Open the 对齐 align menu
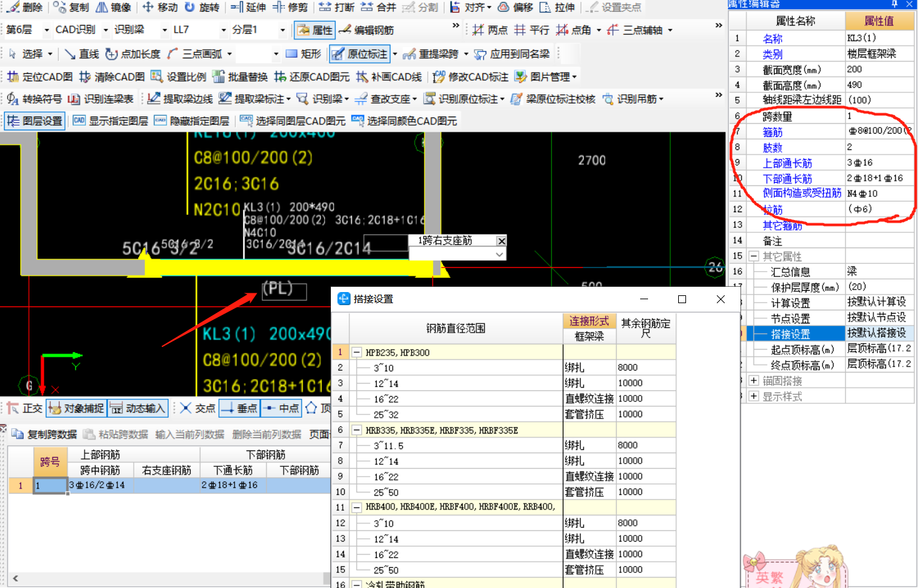Image resolution: width=918 pixels, height=588 pixels. point(470,7)
